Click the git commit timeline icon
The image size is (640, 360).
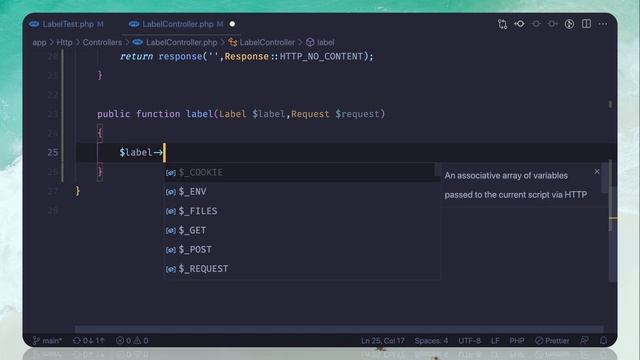(520, 24)
